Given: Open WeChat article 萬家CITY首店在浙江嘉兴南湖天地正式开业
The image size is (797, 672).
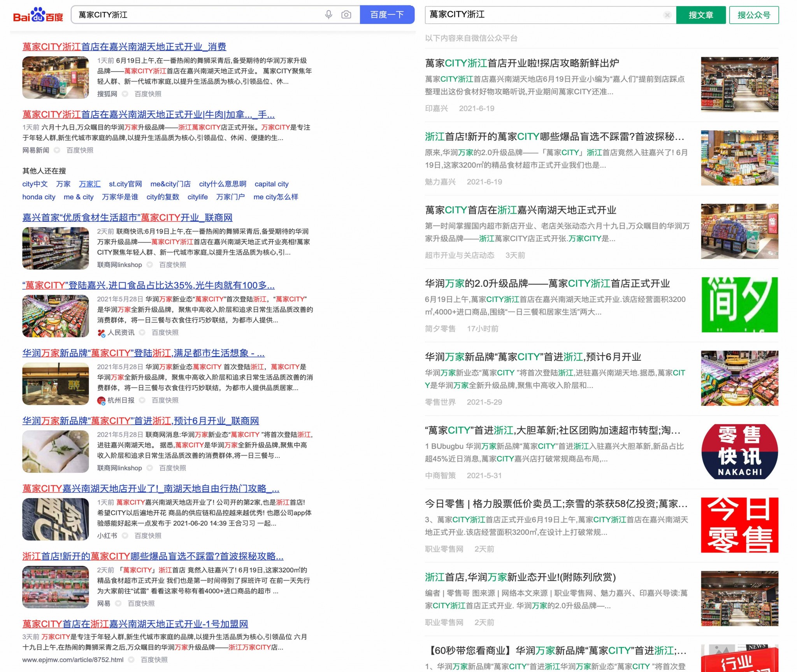Looking at the screenshot, I should [x=521, y=210].
